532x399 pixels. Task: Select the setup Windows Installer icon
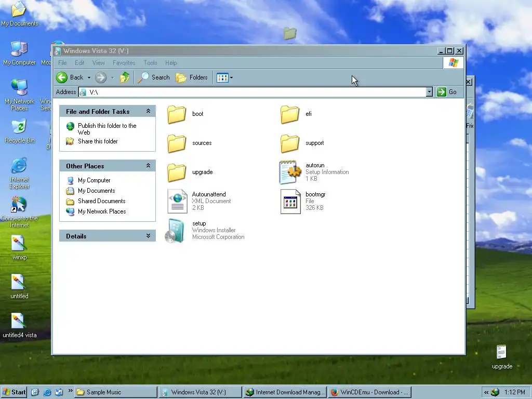click(175, 231)
